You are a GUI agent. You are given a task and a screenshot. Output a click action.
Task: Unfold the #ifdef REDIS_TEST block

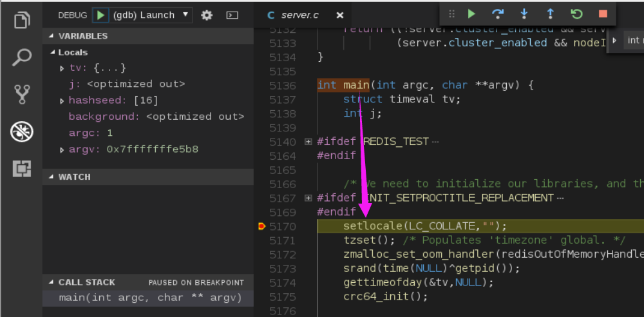coord(308,142)
